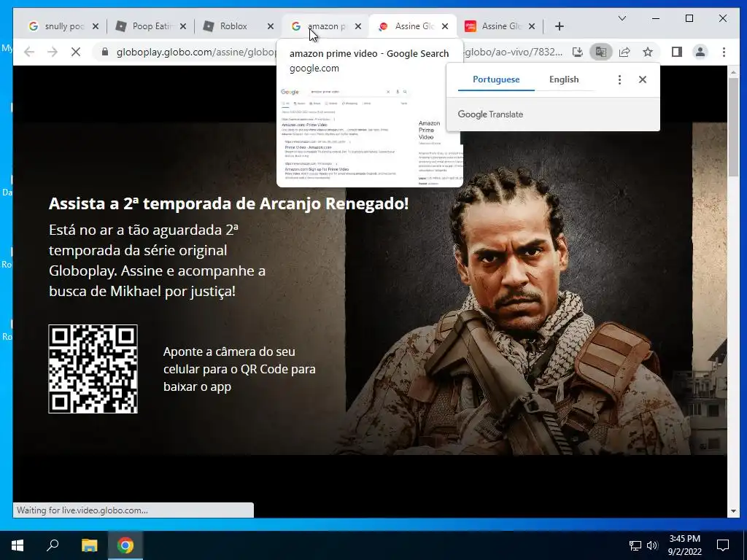747x560 pixels.
Task: Open the Windows notification center
Action: [x=723, y=545]
